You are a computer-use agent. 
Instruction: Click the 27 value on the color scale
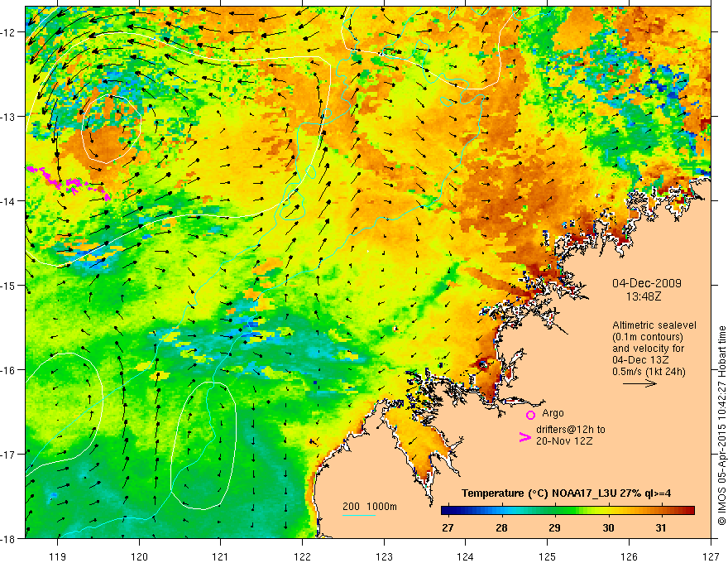448,528
